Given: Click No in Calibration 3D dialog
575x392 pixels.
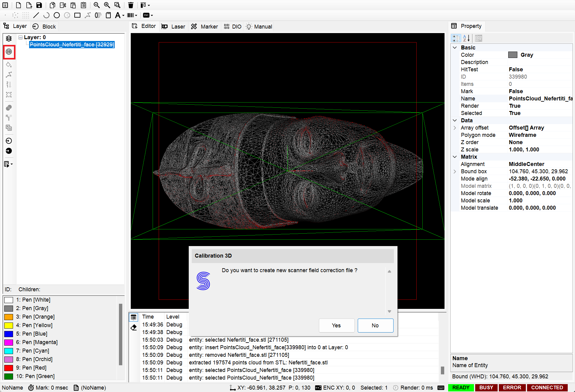Looking at the screenshot, I should [x=375, y=325].
